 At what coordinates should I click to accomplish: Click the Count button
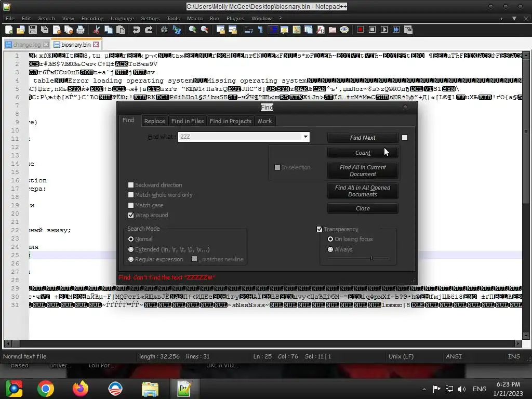point(362,153)
